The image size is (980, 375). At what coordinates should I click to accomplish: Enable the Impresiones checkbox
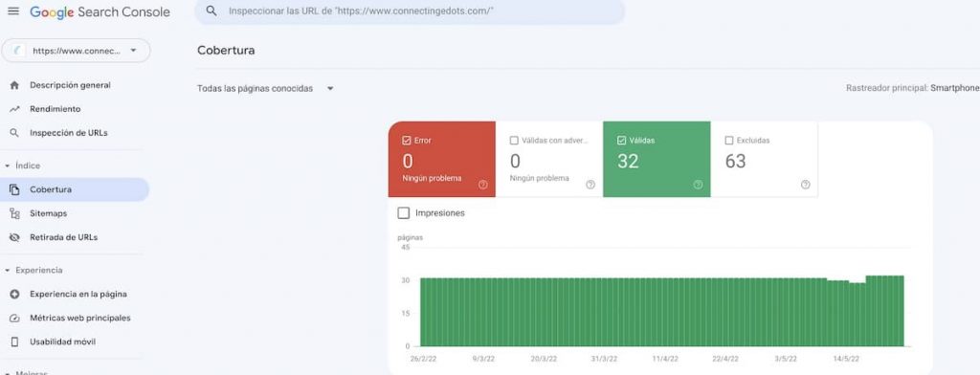(404, 213)
